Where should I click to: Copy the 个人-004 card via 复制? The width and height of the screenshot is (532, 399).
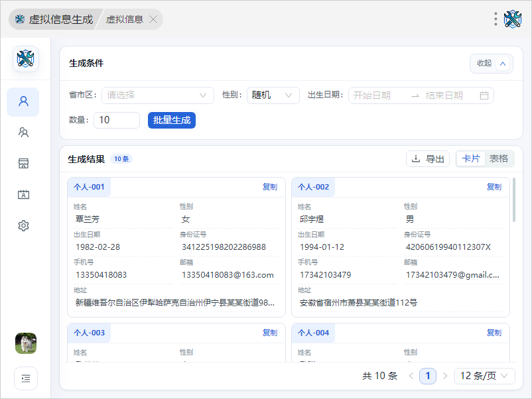(494, 333)
